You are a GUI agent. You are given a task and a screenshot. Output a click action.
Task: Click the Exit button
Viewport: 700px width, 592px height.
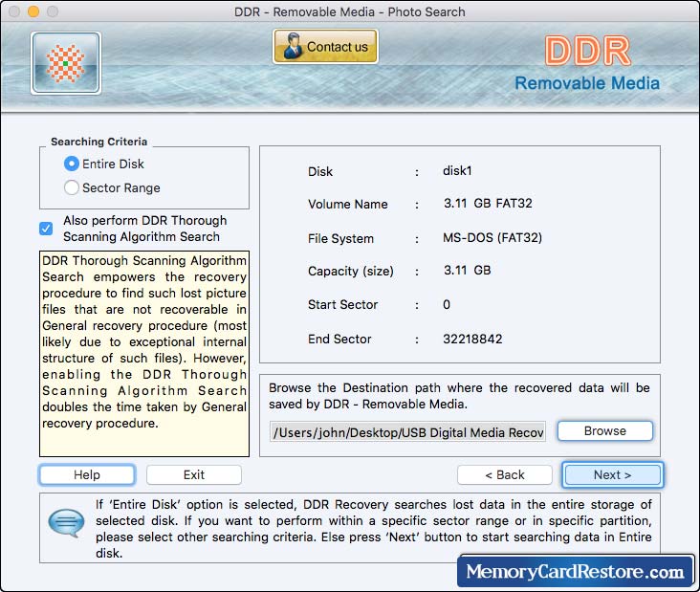(x=194, y=474)
